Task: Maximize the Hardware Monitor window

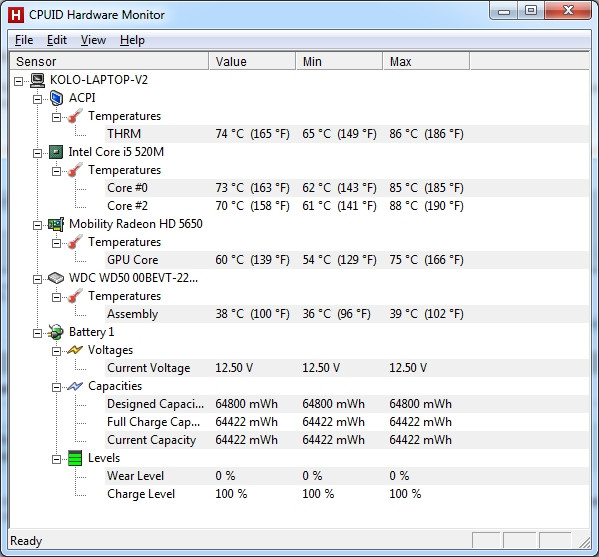Action: coord(531,11)
